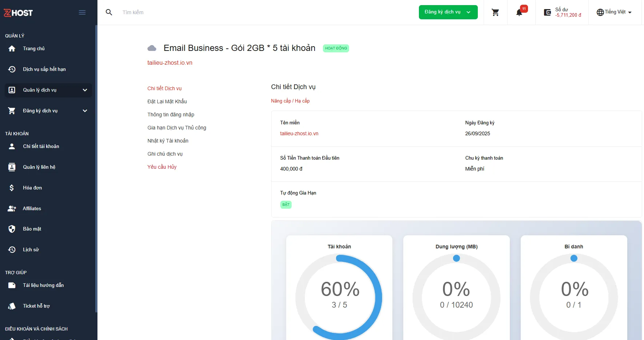Image resolution: width=644 pixels, height=340 pixels.
Task: Open Chi tiết tài khoản
Action: pos(41,146)
